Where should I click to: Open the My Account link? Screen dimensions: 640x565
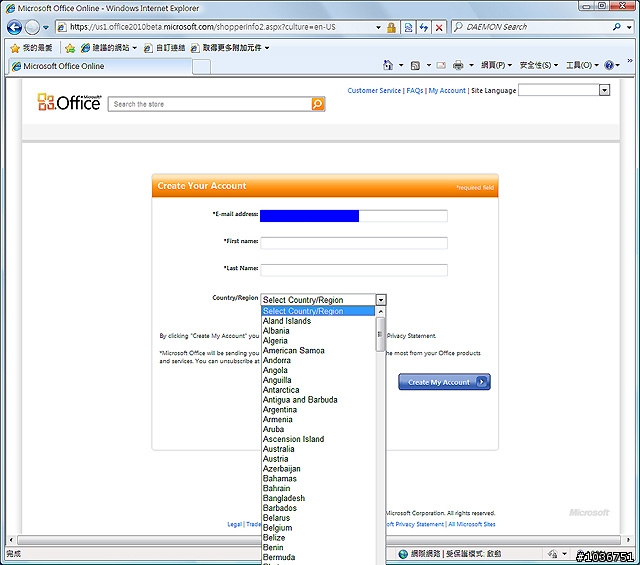[447, 91]
